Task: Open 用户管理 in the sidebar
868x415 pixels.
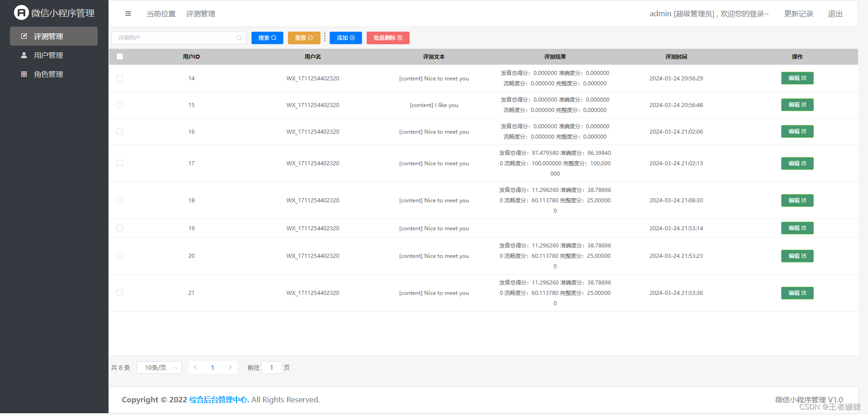Action: coord(54,55)
